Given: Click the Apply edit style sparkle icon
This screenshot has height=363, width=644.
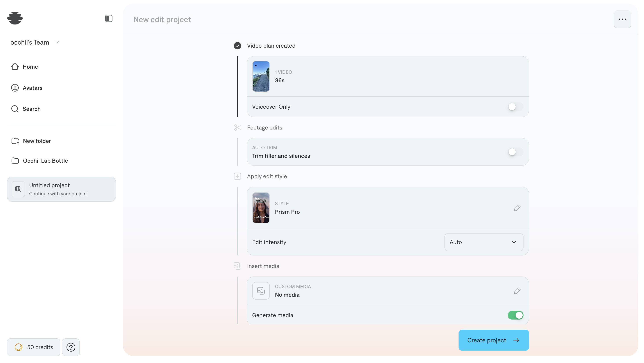Looking at the screenshot, I should pos(237,176).
